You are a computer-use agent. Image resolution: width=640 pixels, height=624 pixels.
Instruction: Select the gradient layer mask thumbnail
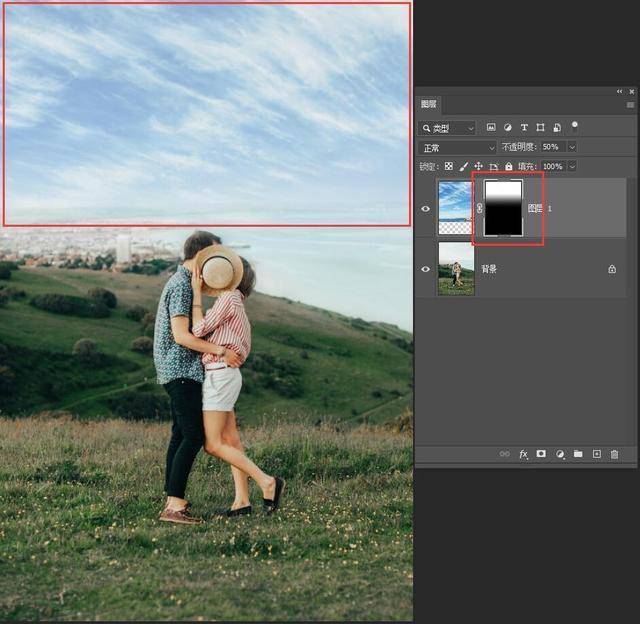click(503, 208)
